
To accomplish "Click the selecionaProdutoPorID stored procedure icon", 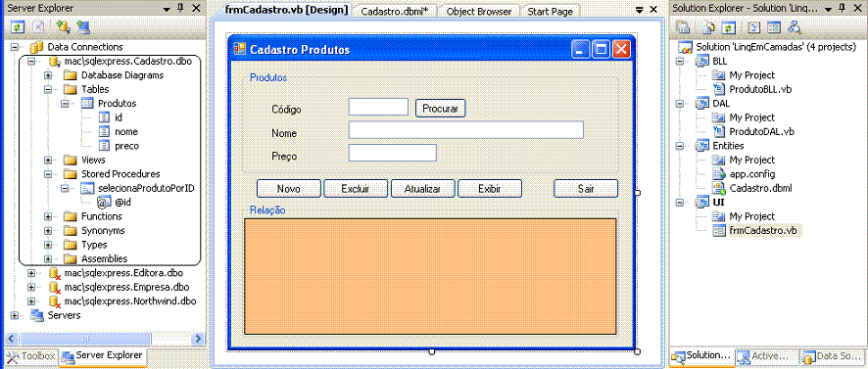I will click(87, 188).
